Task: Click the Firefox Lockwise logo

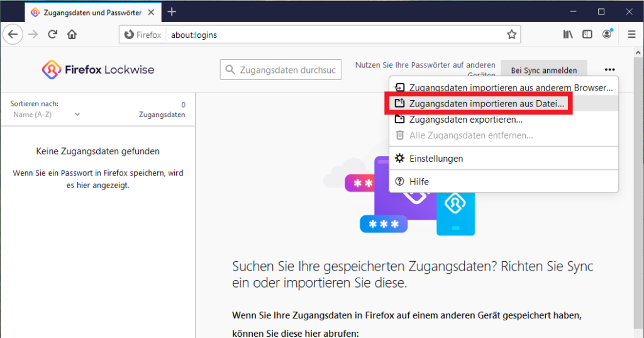Action: [x=98, y=69]
